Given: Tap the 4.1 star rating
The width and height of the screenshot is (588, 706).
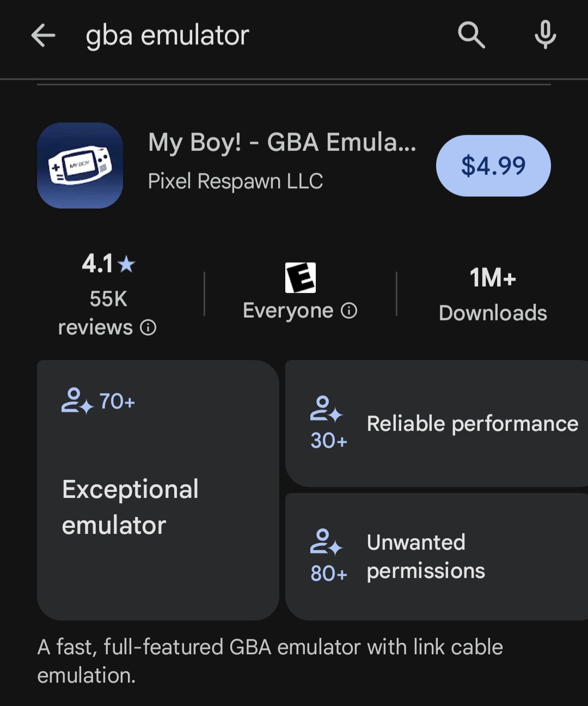Looking at the screenshot, I should 108,264.
